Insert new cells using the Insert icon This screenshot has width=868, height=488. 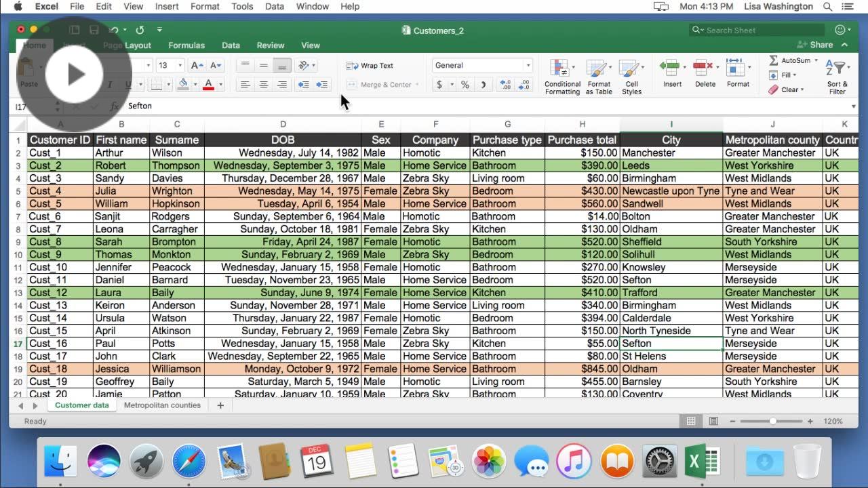(671, 70)
